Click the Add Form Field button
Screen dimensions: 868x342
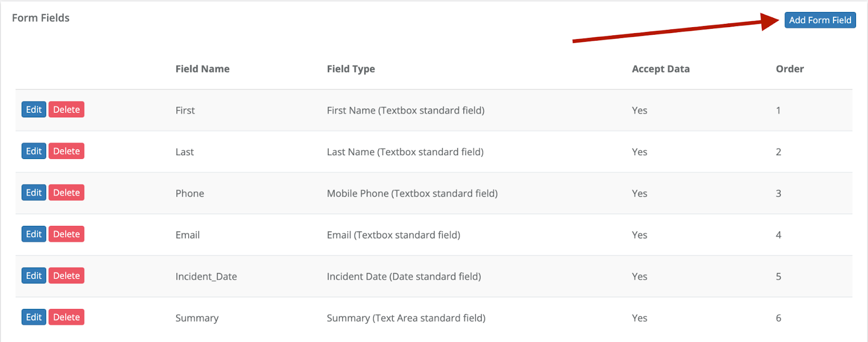pyautogui.click(x=820, y=20)
